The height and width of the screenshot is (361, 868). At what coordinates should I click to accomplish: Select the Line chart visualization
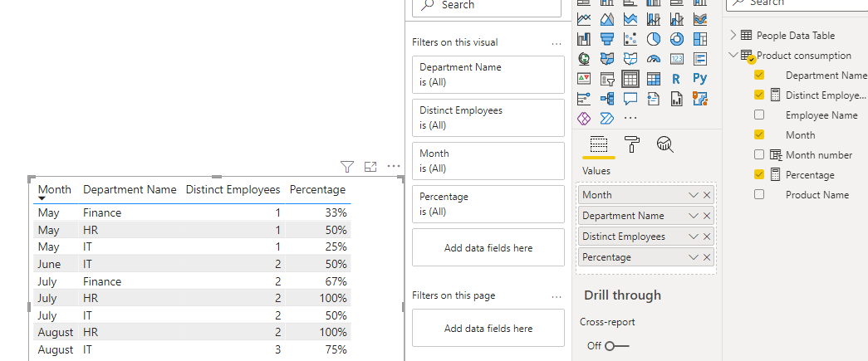pos(584,19)
